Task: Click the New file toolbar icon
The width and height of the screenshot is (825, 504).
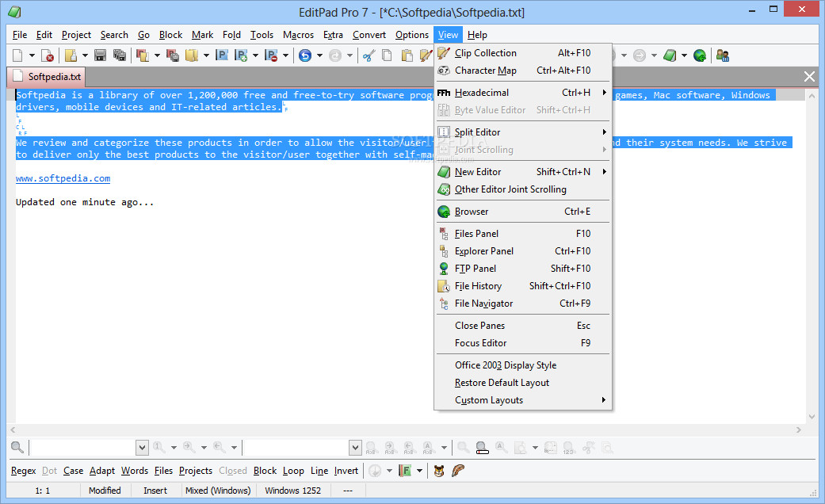Action: pos(18,55)
